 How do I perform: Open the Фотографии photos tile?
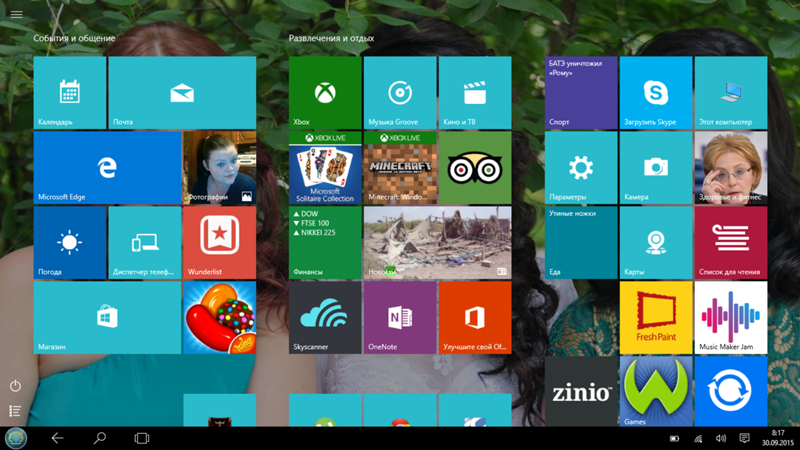point(219,167)
